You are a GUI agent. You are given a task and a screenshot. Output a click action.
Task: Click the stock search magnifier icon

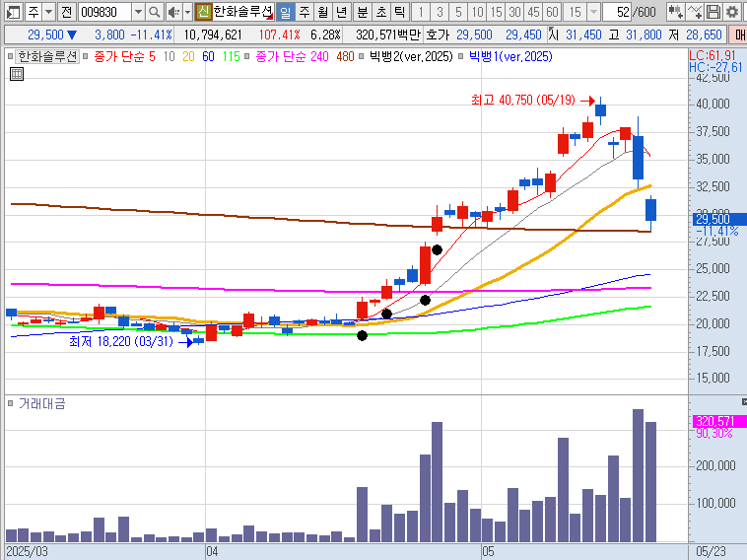click(155, 12)
